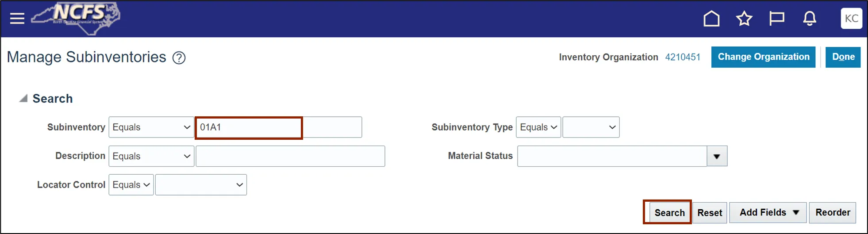Click the Change Organization button
The image size is (868, 234).
point(763,57)
